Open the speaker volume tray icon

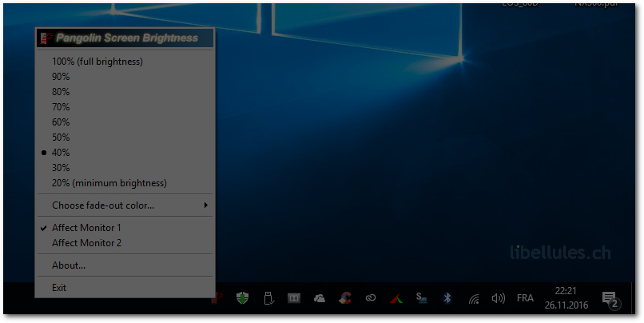[499, 298]
